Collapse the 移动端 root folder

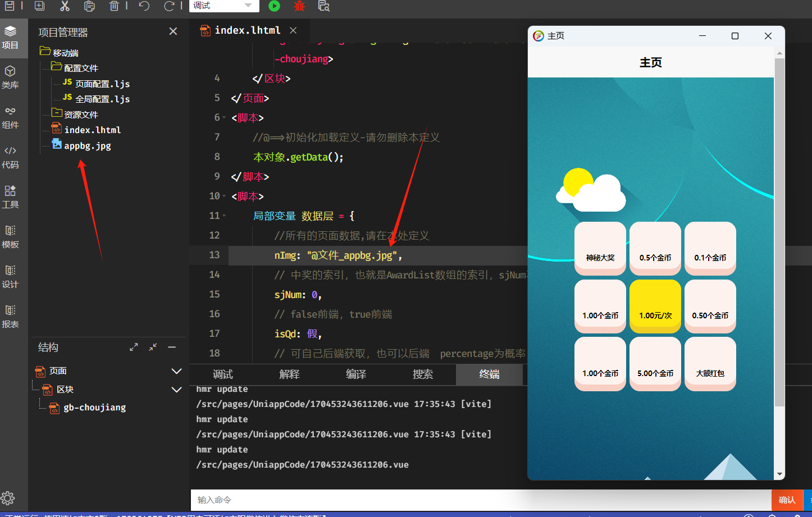pos(45,52)
